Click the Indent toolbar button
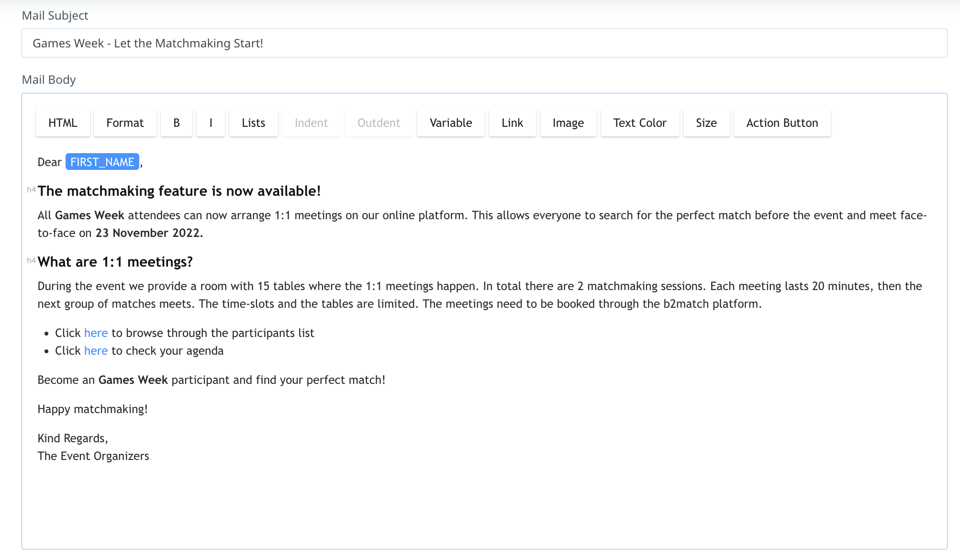 pyautogui.click(x=311, y=123)
